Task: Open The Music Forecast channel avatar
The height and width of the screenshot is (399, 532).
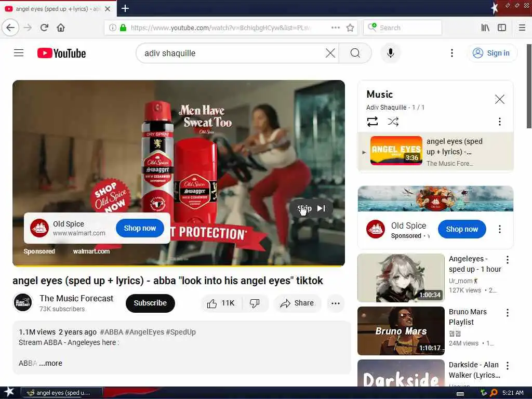Action: click(x=23, y=303)
